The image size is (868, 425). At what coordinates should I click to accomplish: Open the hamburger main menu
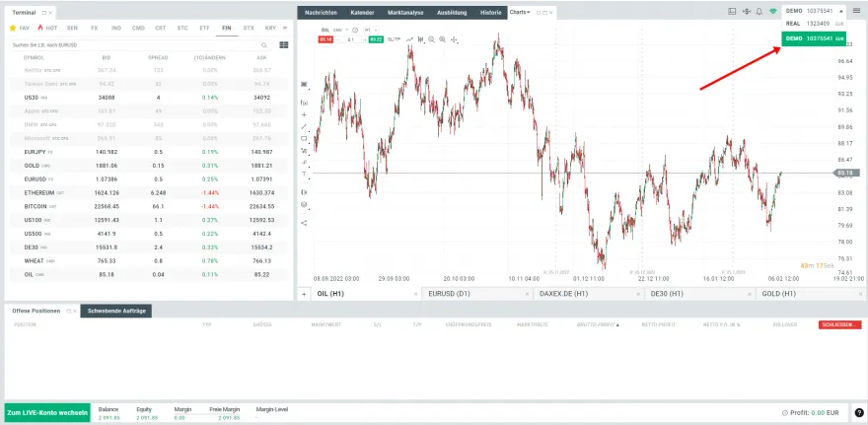pos(858,11)
